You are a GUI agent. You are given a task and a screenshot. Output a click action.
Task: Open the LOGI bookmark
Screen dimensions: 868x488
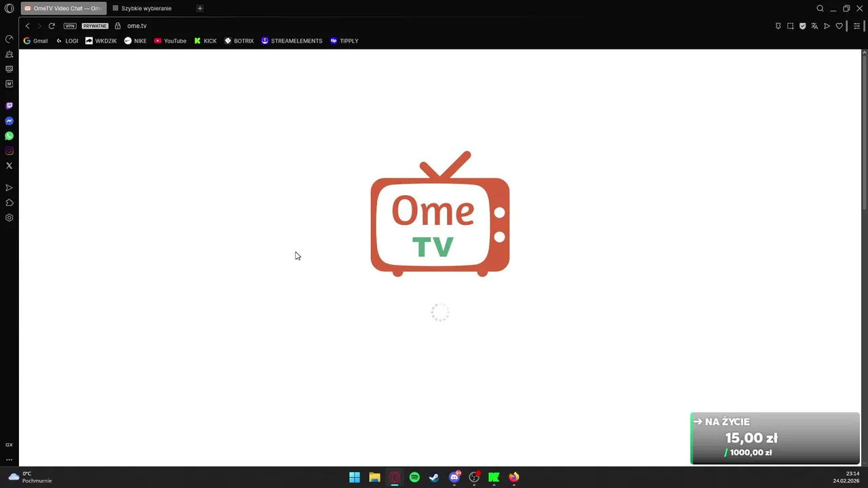(x=67, y=41)
